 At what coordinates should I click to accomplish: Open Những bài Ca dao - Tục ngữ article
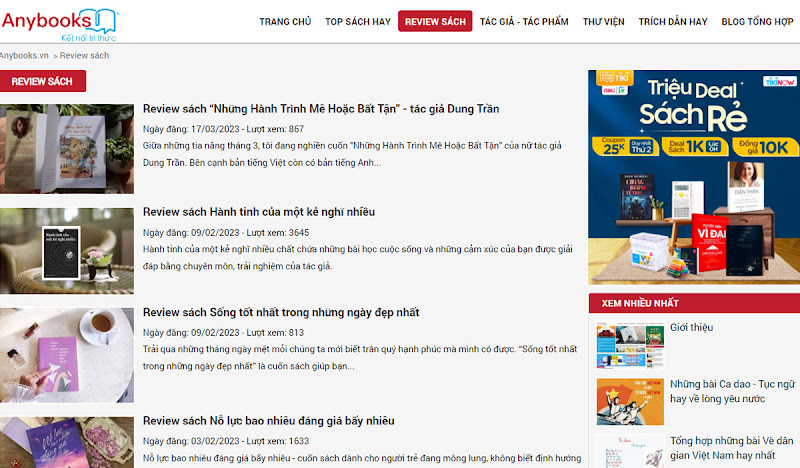(x=733, y=391)
